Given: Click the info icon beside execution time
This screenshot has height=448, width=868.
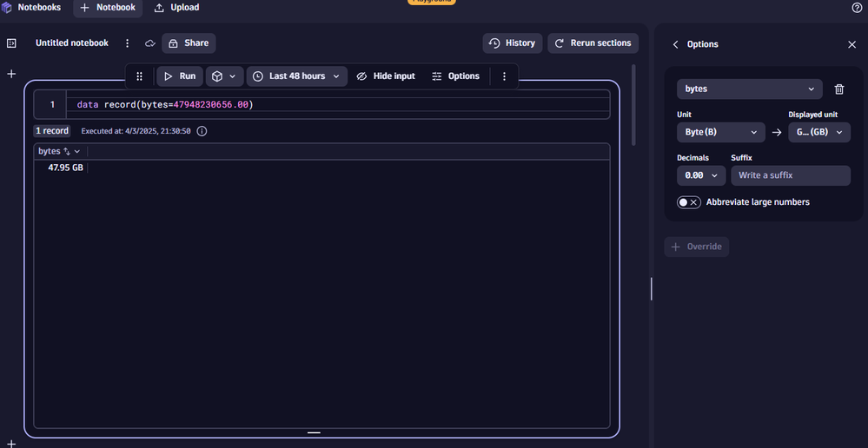Looking at the screenshot, I should click(202, 131).
